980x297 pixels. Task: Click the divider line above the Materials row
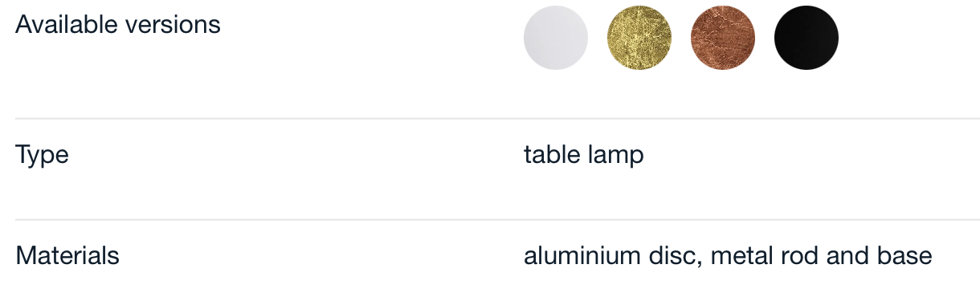tap(497, 220)
